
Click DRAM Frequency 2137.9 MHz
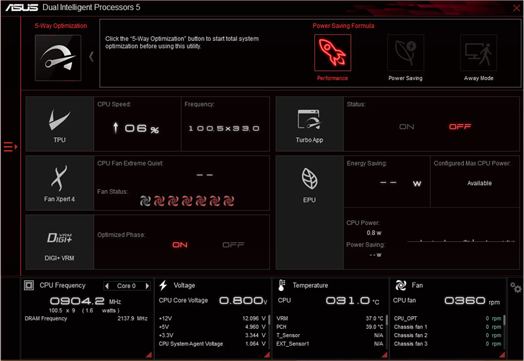tap(86, 319)
